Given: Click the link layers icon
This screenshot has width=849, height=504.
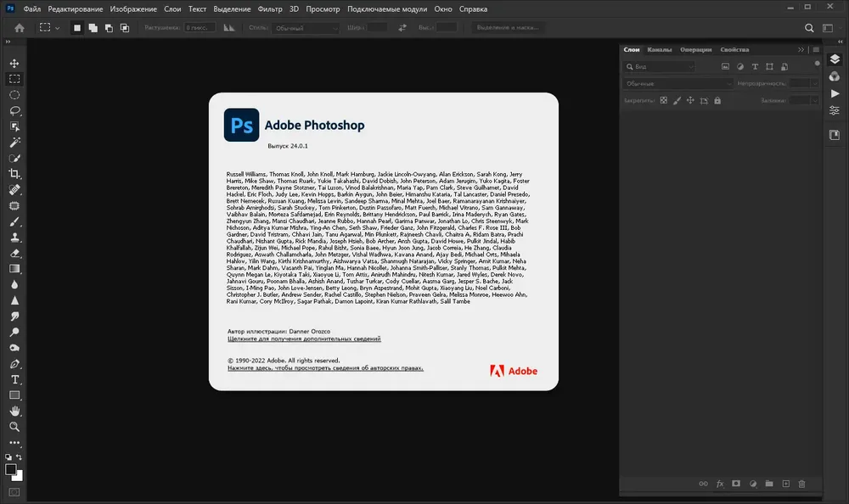Looking at the screenshot, I should (x=703, y=484).
